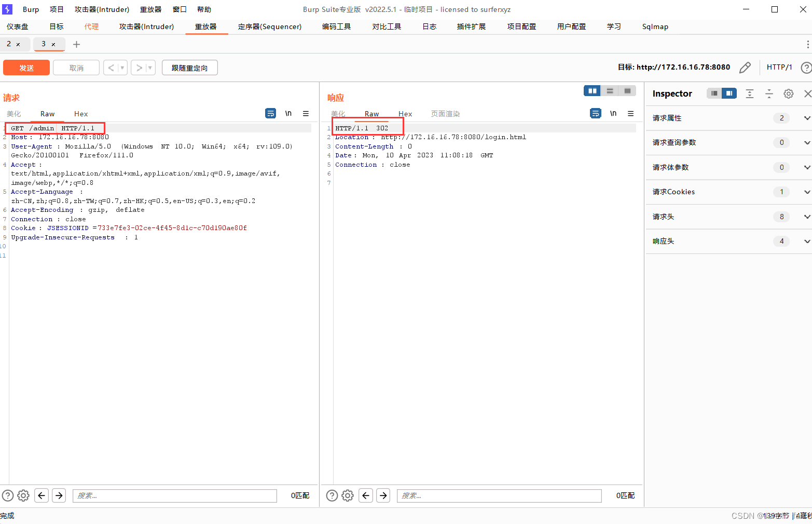Image resolution: width=812 pixels, height=524 pixels.
Task: Open the 攻击器(Intruder) tool tab
Action: coord(146,26)
